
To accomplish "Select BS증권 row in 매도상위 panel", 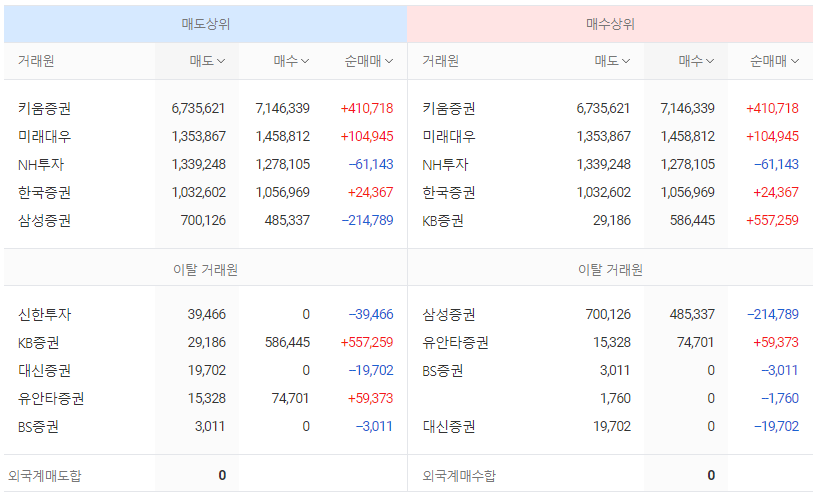I will pos(206,426).
